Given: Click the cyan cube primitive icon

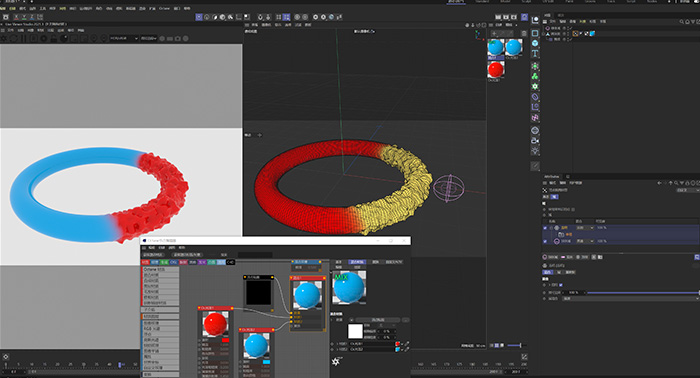Looking at the screenshot, I should (535, 43).
